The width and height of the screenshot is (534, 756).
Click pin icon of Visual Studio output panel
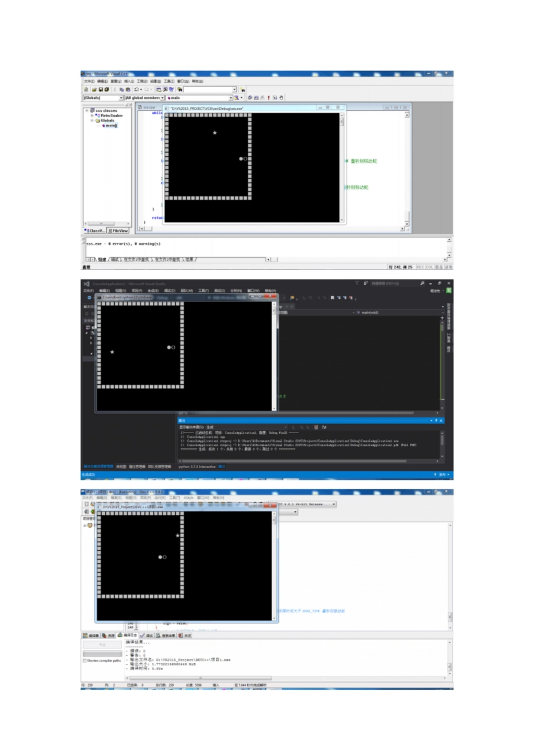[x=436, y=420]
